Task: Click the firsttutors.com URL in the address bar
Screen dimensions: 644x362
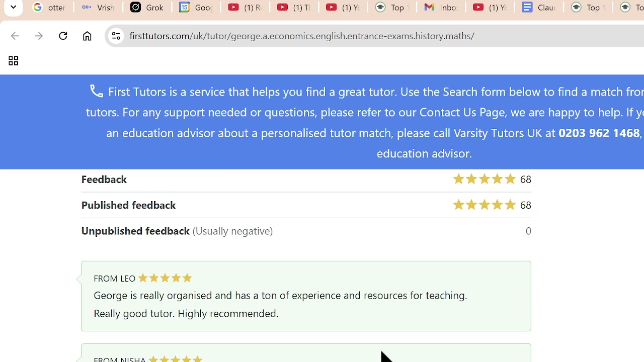Action: [x=302, y=36]
